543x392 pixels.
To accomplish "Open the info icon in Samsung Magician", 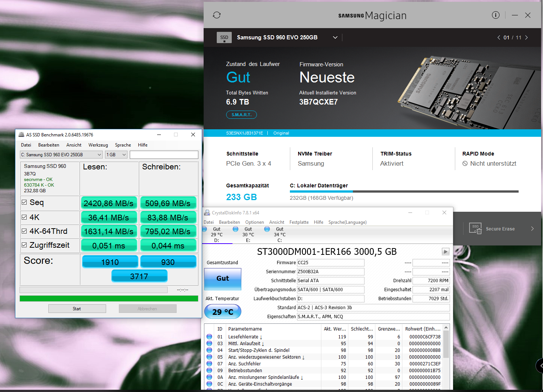I will [x=496, y=15].
